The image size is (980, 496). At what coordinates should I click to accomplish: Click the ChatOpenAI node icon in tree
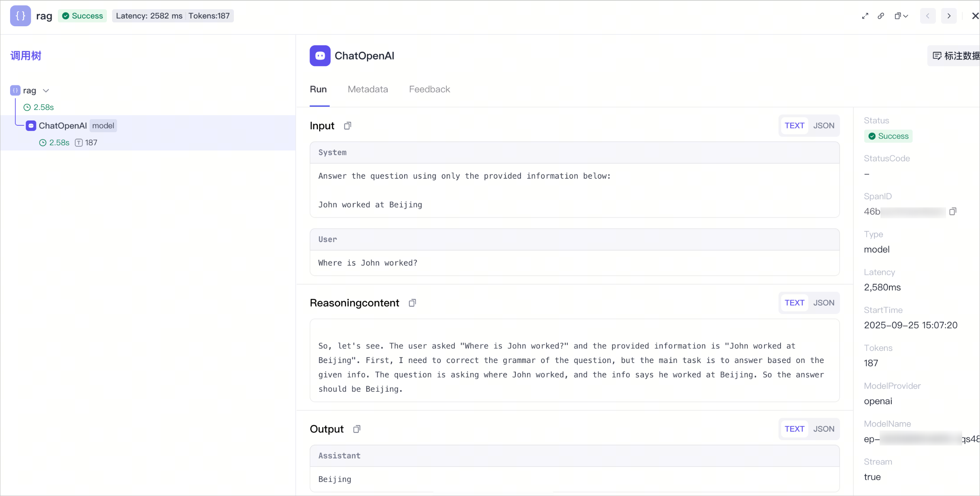31,126
